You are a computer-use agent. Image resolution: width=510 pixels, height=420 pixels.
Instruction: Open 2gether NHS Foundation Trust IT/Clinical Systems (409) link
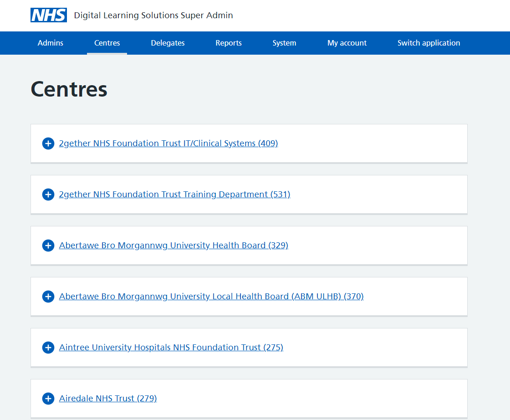point(168,143)
